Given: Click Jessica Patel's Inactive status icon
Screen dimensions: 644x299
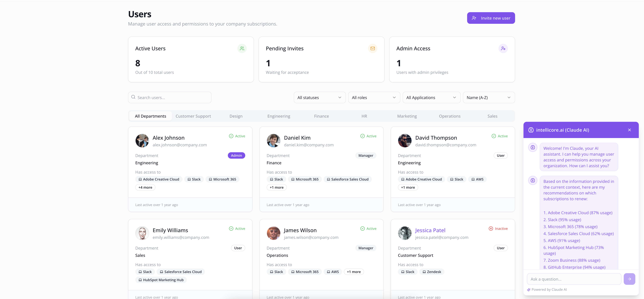Looking at the screenshot, I should (x=491, y=229).
